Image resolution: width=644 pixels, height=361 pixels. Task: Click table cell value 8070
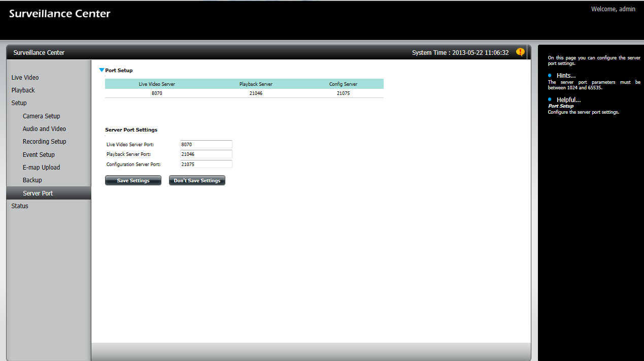coord(157,93)
